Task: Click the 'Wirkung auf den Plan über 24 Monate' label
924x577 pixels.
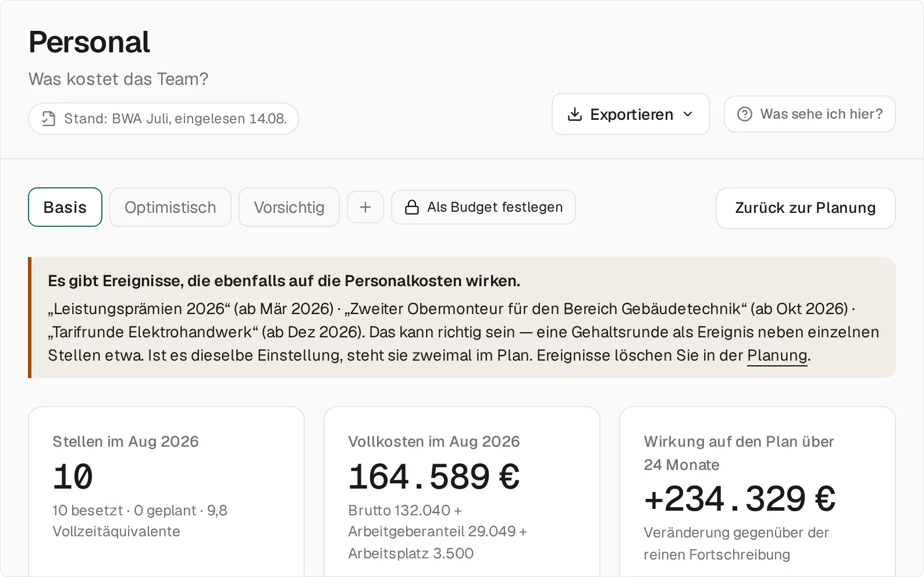Action: pos(739,453)
